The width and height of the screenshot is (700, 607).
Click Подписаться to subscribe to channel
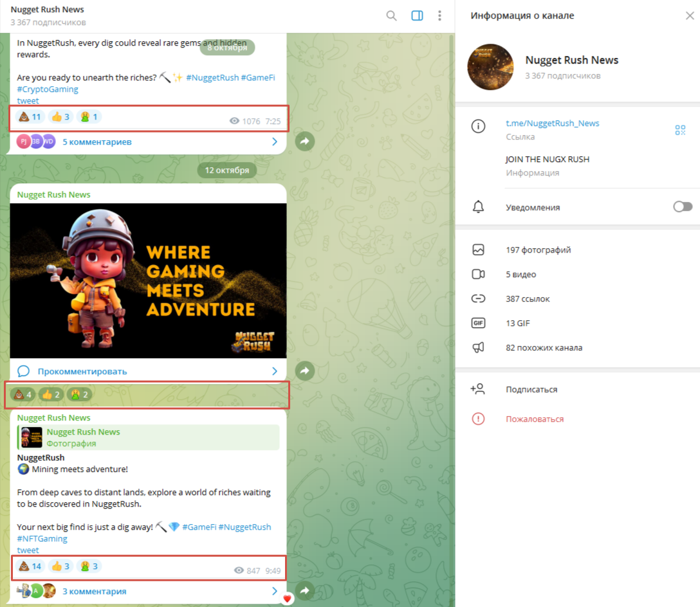531,390
